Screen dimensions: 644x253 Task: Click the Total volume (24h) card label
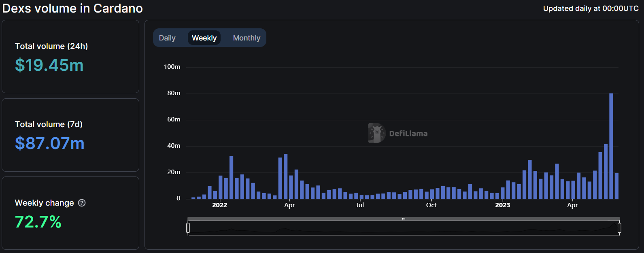[x=51, y=46]
